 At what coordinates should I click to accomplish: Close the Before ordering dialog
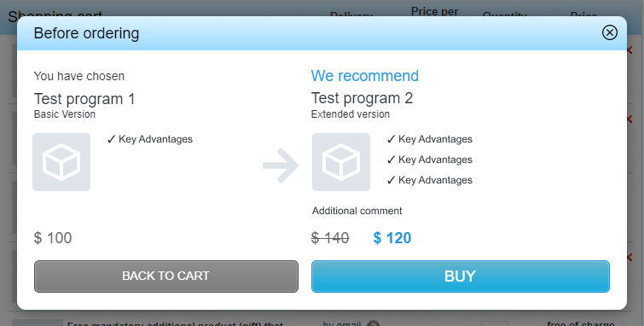coord(610,32)
